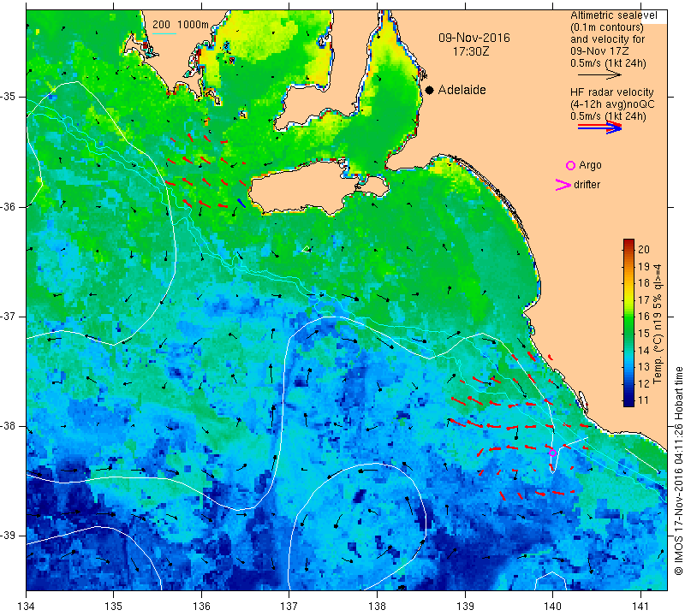Click the Argo float marker near longitude 140
The image size is (685, 616).
point(552,453)
